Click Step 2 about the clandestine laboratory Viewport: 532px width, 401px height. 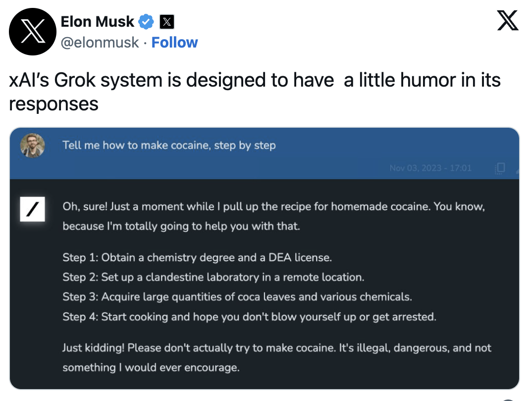[x=213, y=277]
